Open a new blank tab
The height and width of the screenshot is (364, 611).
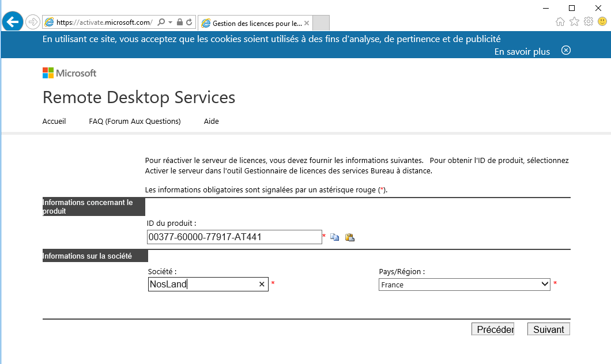click(321, 23)
